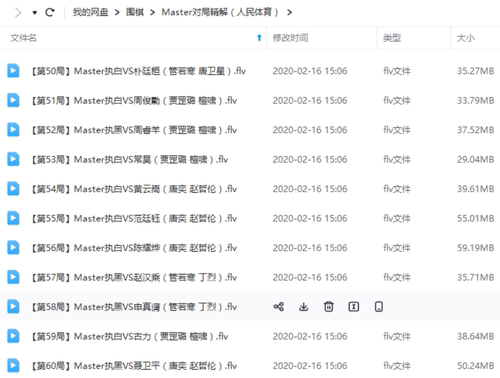Viewport: 500px width, 378px height.
Task: Click the video icon of 第55局 file
Action: pos(13,218)
